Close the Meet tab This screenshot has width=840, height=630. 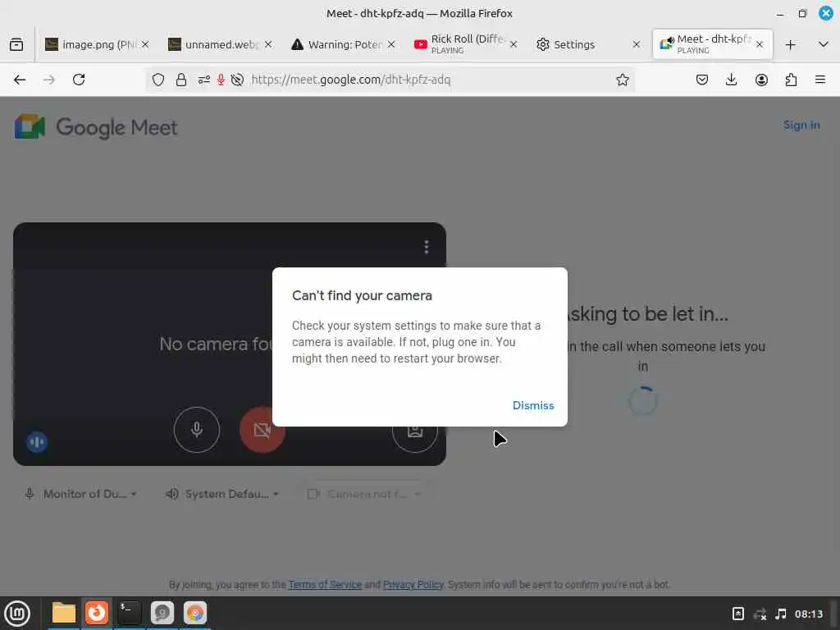[x=759, y=44]
